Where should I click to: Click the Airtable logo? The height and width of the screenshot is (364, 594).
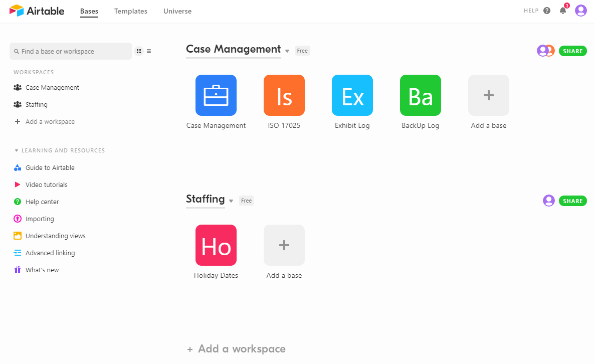(37, 11)
